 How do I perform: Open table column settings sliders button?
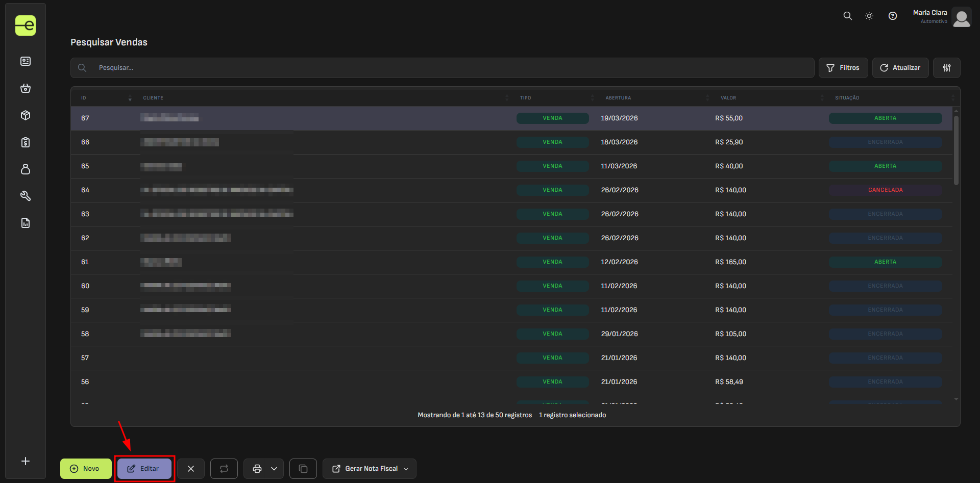pos(946,68)
